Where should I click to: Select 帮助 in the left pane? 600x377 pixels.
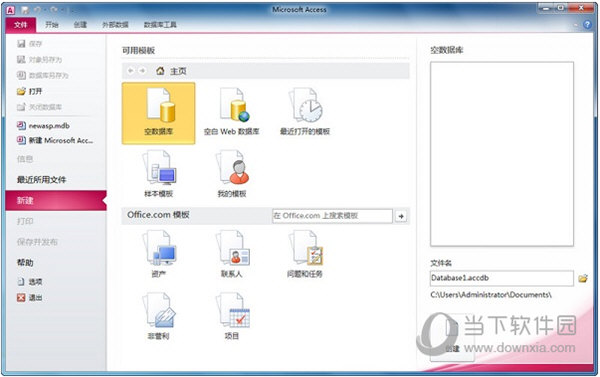pos(25,263)
